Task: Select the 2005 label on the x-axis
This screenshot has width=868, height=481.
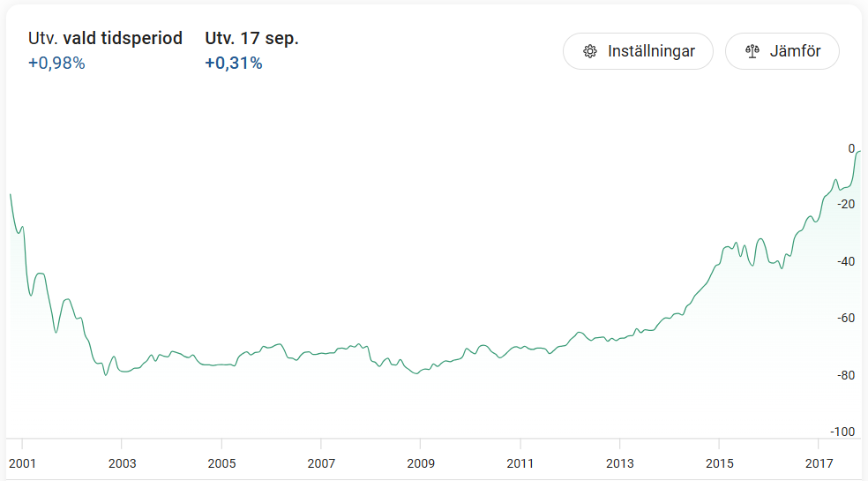Action: click(x=221, y=463)
